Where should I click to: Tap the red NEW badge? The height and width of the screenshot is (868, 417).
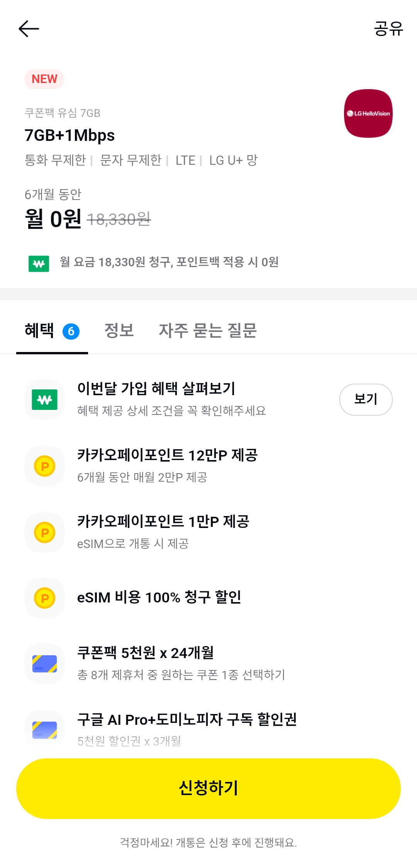pyautogui.click(x=44, y=79)
